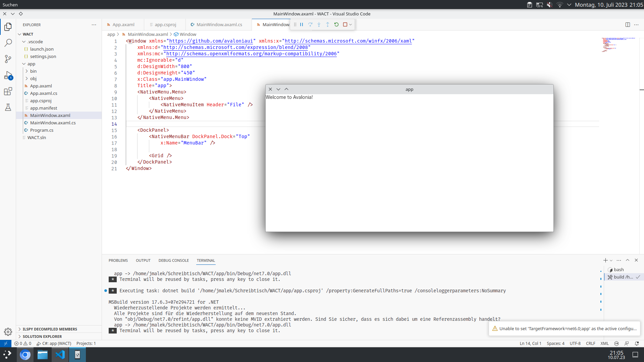Change line endings via the CRLF indicator
The image size is (644, 362).
pyautogui.click(x=590, y=343)
